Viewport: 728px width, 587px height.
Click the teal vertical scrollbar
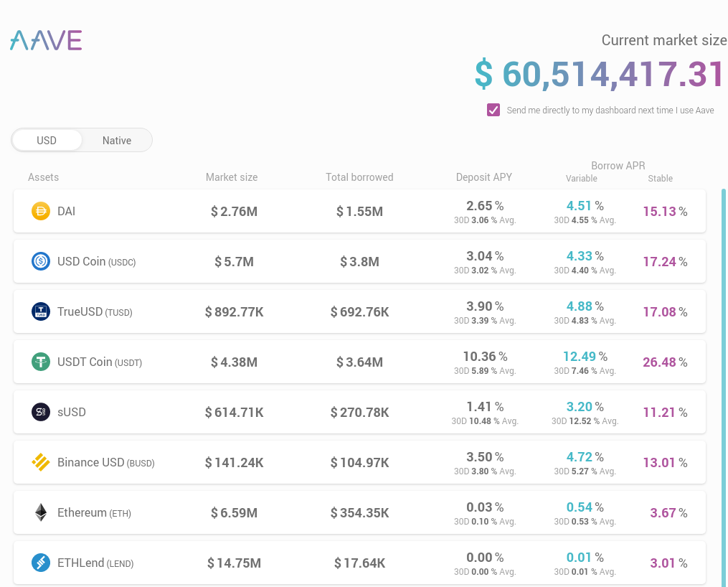(x=724, y=388)
